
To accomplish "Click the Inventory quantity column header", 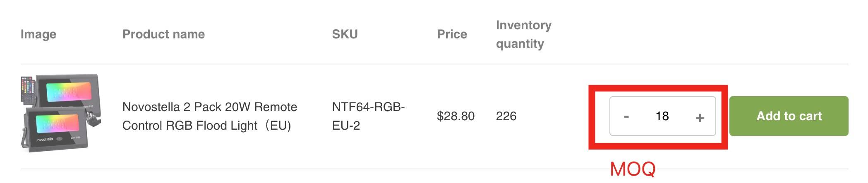I will (x=523, y=34).
